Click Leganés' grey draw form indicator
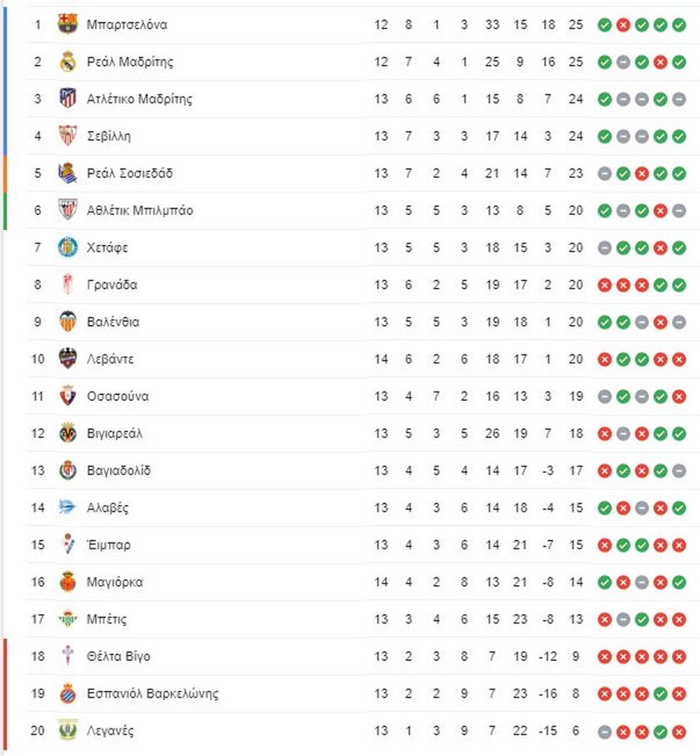Screen dimensions: 700x756 (604, 731)
